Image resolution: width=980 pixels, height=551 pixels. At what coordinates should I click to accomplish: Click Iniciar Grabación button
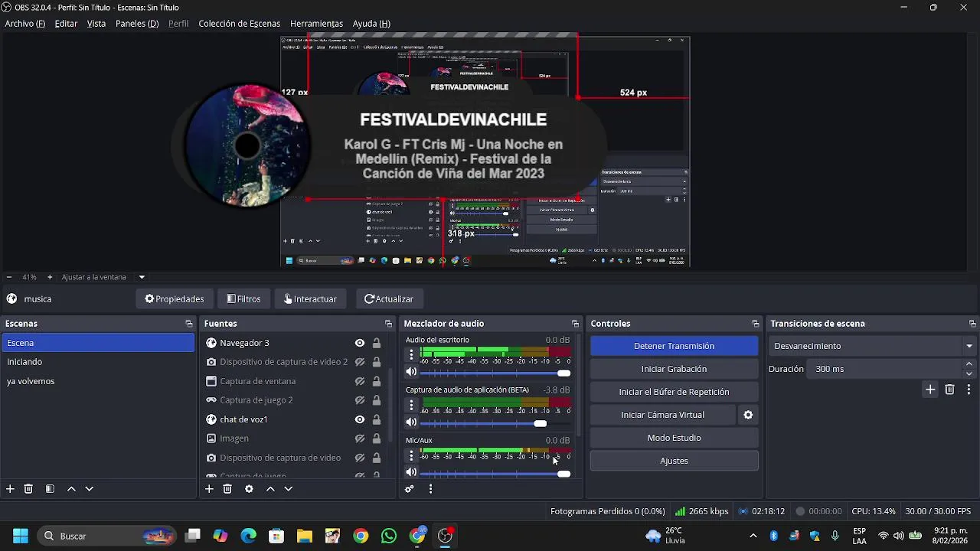(x=674, y=369)
